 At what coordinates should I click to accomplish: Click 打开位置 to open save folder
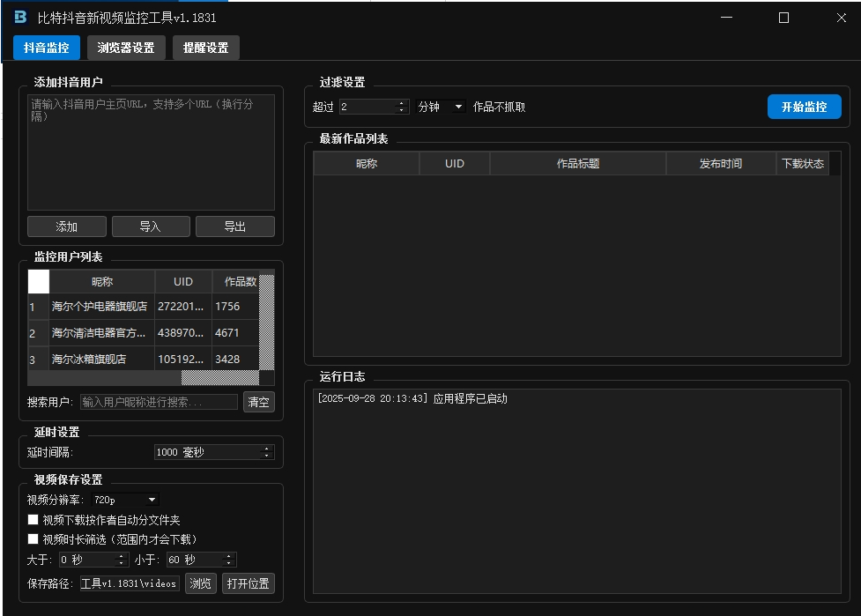249,583
